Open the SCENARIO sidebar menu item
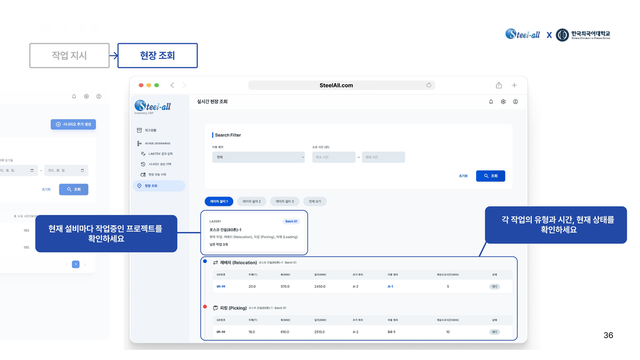This screenshot has width=640, height=360. [158, 143]
